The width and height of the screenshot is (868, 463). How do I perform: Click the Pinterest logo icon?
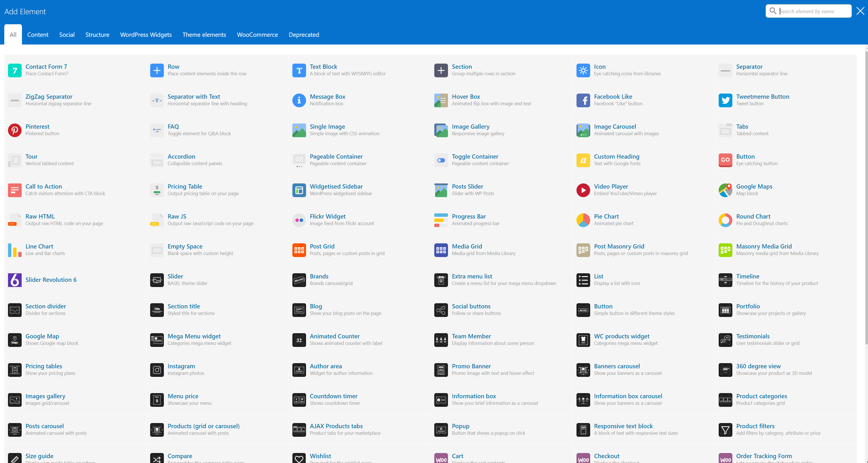coord(15,130)
